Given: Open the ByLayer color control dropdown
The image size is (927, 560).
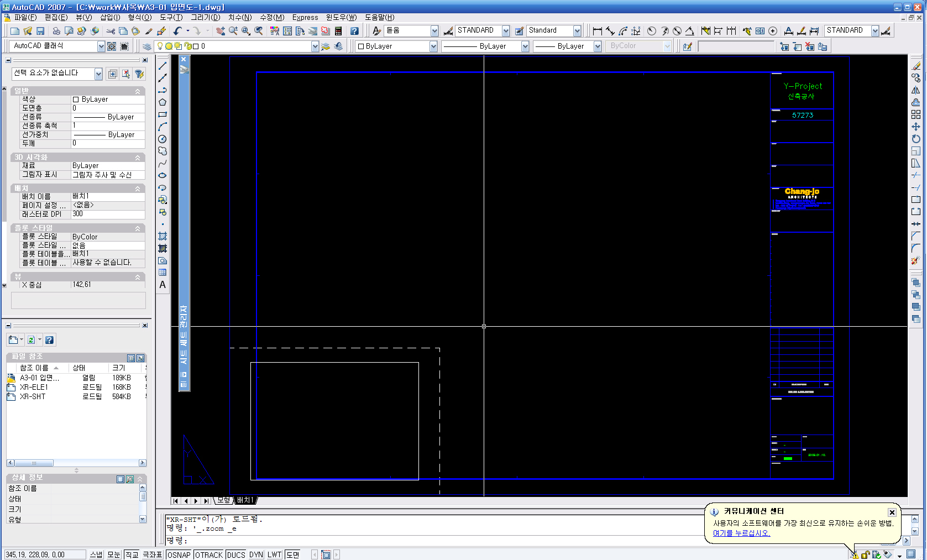Looking at the screenshot, I should pos(433,46).
